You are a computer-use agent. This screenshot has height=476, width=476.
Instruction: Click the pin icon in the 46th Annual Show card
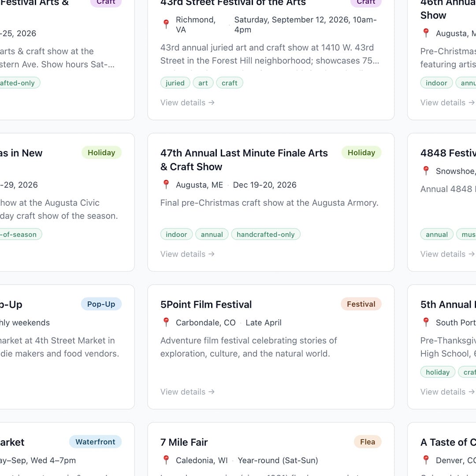click(426, 33)
